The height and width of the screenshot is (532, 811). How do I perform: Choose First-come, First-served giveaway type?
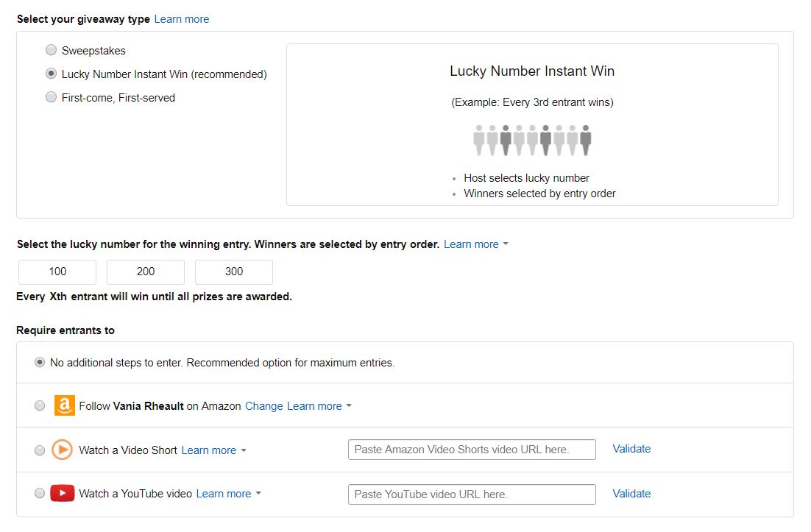click(x=51, y=97)
